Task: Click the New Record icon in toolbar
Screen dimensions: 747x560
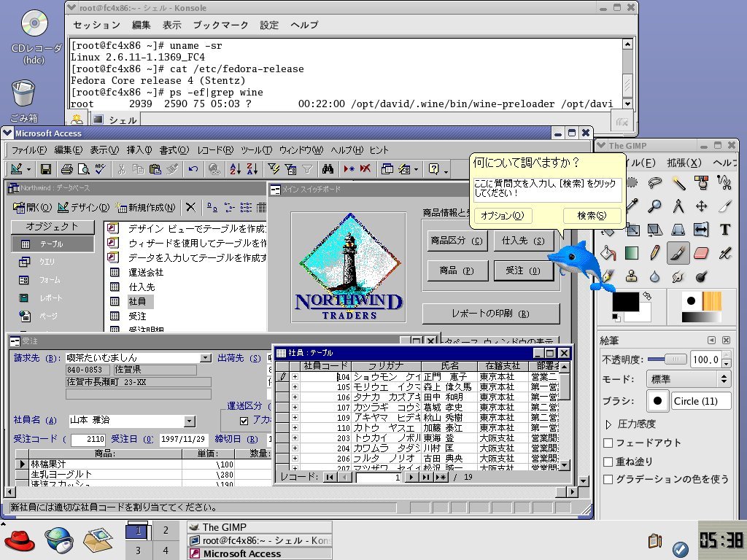Action: (349, 169)
